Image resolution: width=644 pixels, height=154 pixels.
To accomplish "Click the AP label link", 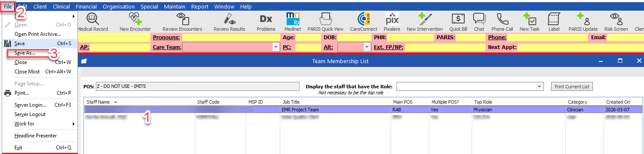I will click(x=84, y=47).
